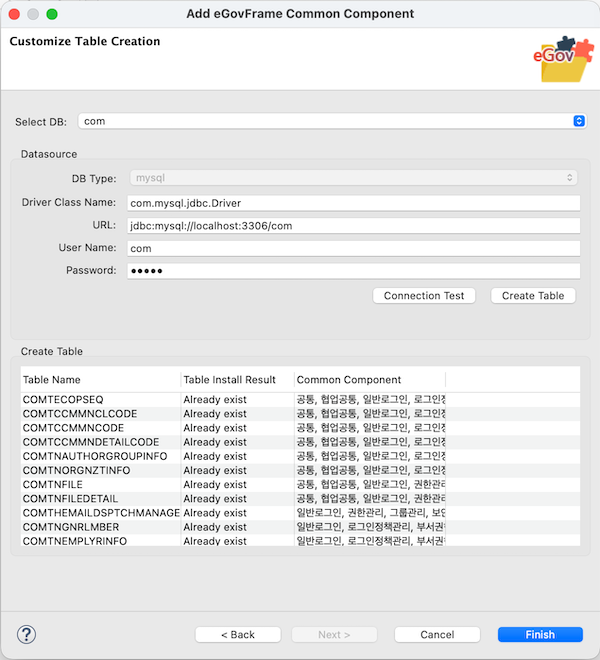The width and height of the screenshot is (600, 660).
Task: Click the URL input field
Action: point(353,226)
